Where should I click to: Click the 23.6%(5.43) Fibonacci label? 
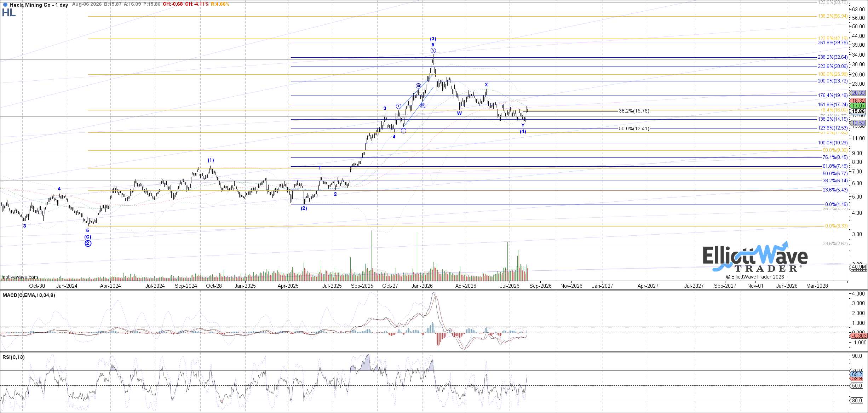pyautogui.click(x=835, y=190)
